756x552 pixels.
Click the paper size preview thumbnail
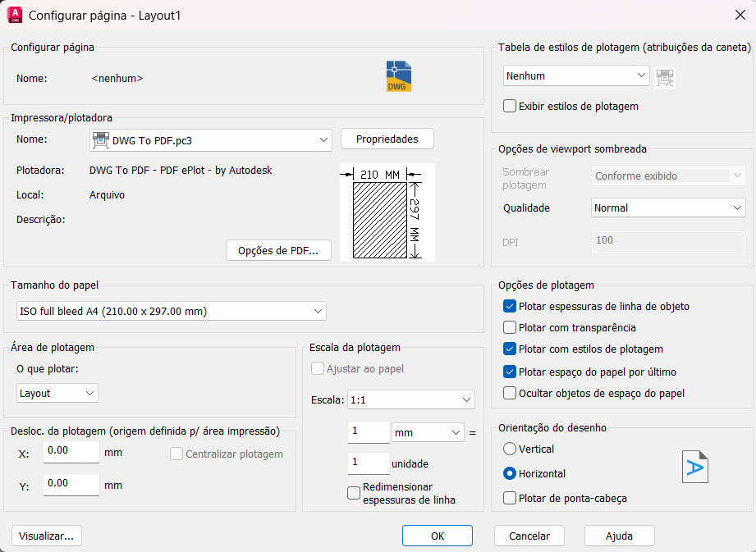pyautogui.click(x=387, y=212)
